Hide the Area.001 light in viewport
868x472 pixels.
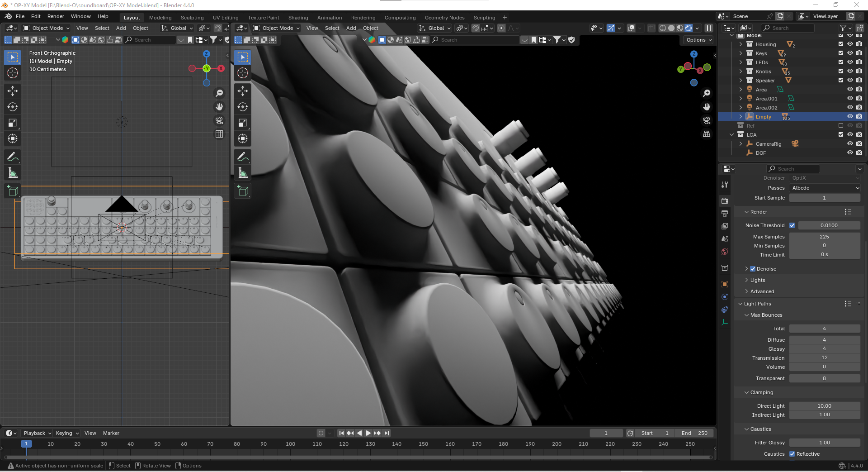pyautogui.click(x=850, y=99)
